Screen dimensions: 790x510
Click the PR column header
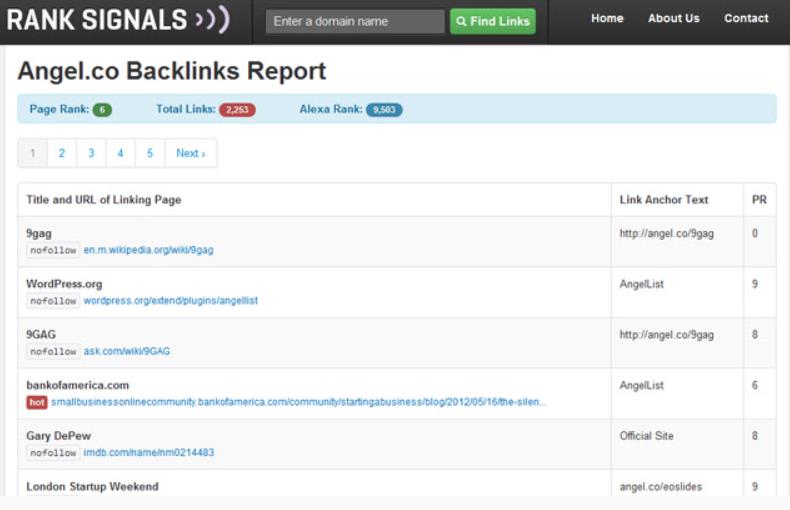point(759,200)
